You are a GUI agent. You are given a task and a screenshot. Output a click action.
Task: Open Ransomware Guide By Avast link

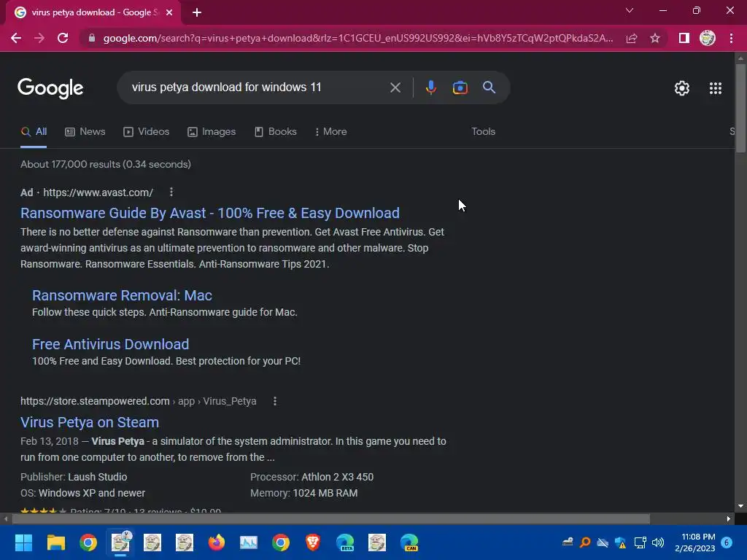(210, 213)
